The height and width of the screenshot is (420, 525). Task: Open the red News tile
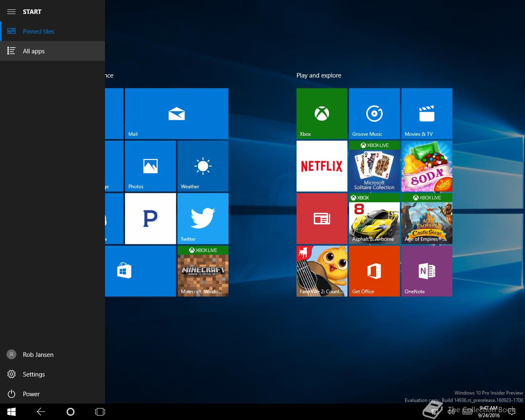[x=322, y=219]
